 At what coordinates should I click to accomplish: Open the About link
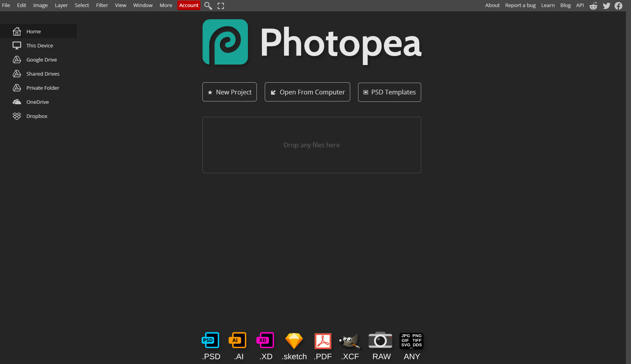pyautogui.click(x=492, y=5)
